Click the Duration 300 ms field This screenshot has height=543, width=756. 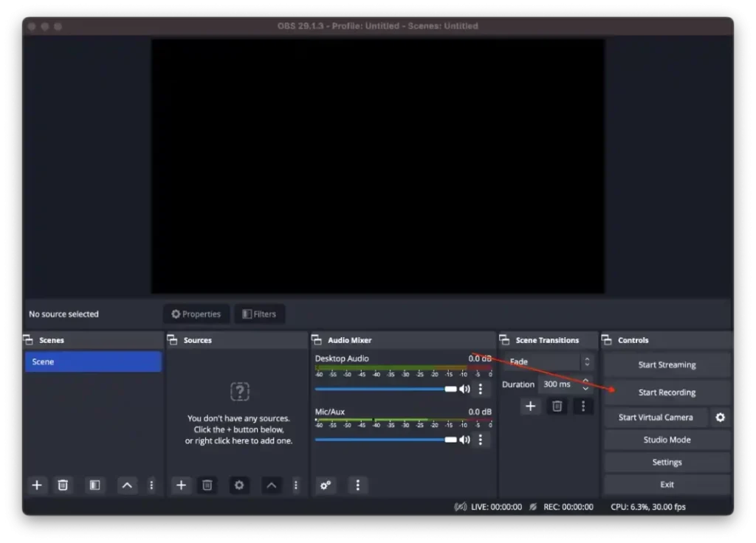[566, 384]
